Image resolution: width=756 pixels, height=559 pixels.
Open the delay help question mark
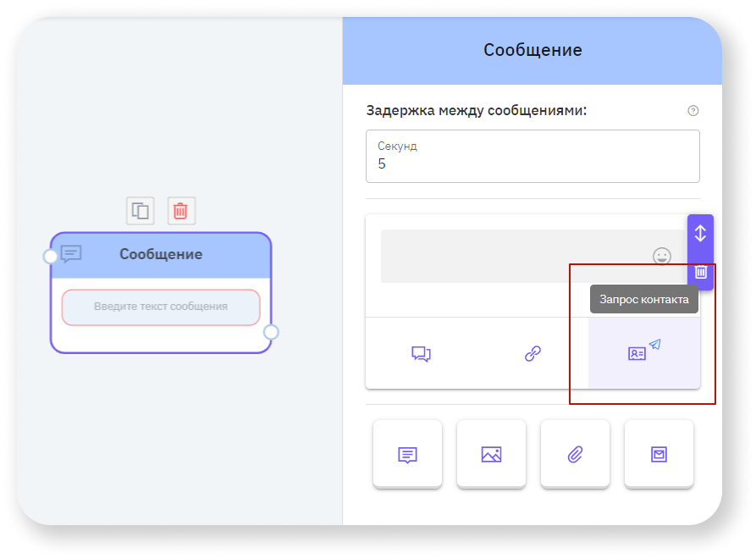[x=693, y=110]
